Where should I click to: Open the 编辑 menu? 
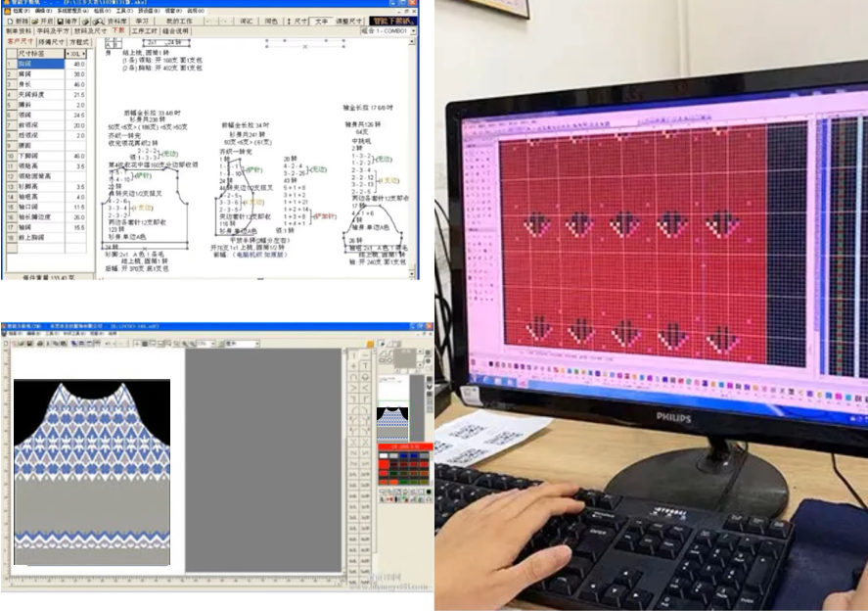(43, 11)
